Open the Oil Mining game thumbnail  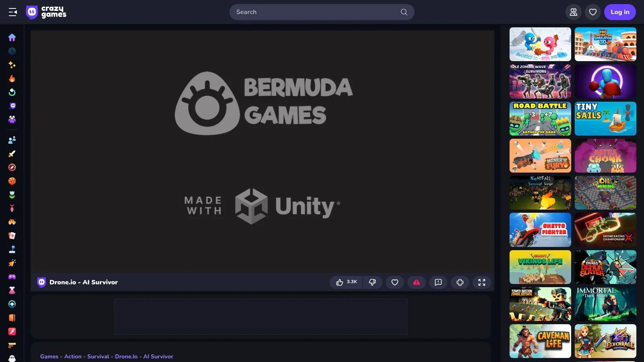(605, 193)
